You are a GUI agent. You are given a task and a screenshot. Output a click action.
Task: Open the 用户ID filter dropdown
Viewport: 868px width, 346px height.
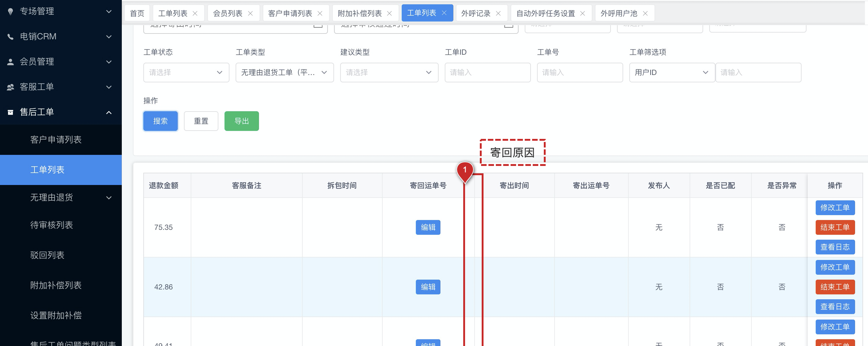[x=672, y=72]
